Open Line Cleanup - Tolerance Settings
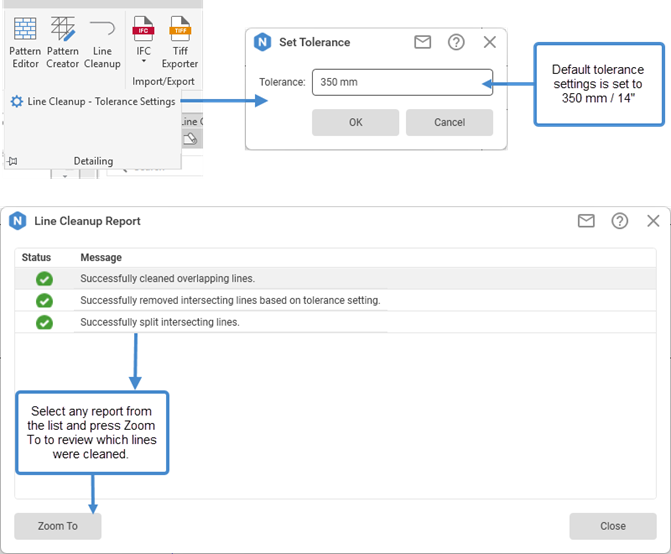Screen dimensions: 671x554 tap(93, 101)
